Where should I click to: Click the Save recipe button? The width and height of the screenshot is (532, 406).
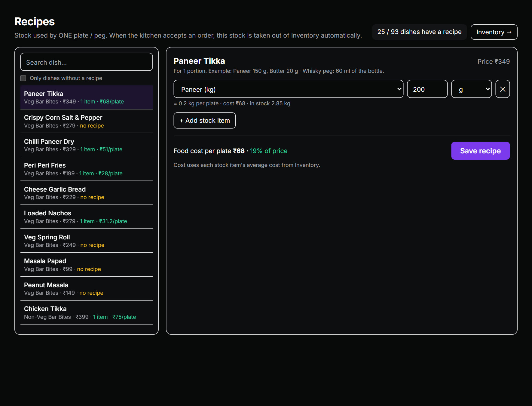click(x=480, y=151)
